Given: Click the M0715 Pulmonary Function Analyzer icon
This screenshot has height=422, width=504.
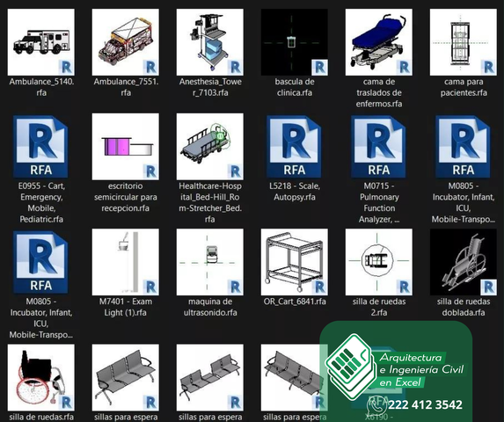Looking at the screenshot, I should coord(378,147).
